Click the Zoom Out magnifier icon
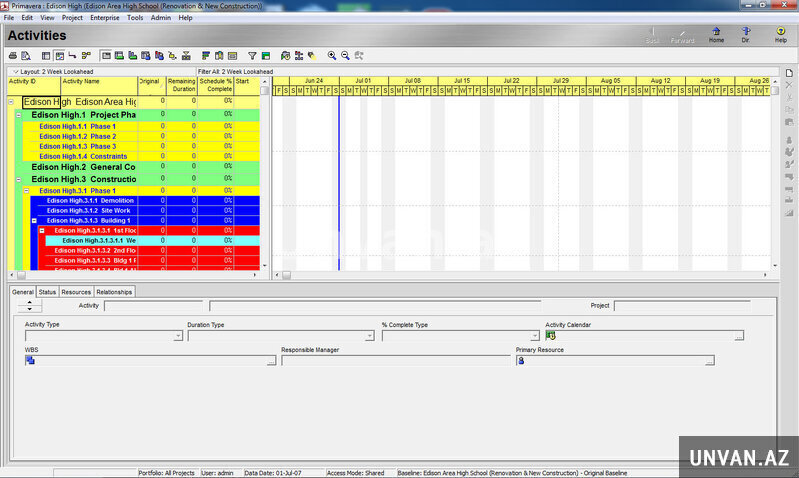Screen dimensions: 799x478 pos(346,55)
